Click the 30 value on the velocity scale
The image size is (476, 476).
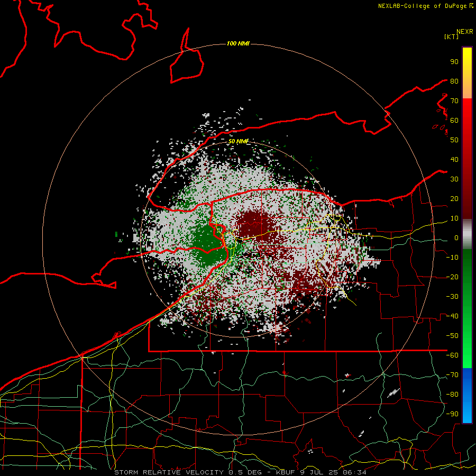click(454, 179)
